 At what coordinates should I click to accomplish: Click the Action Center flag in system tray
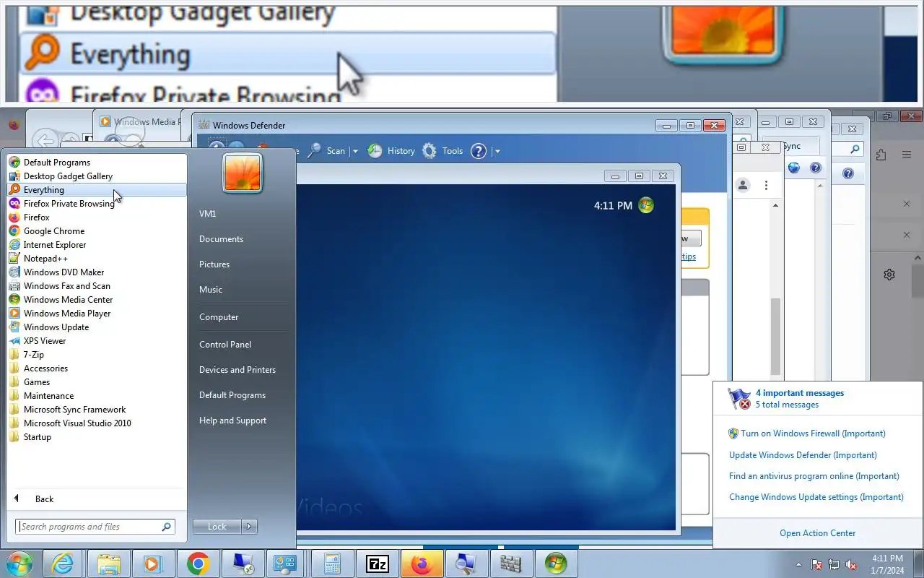(816, 564)
